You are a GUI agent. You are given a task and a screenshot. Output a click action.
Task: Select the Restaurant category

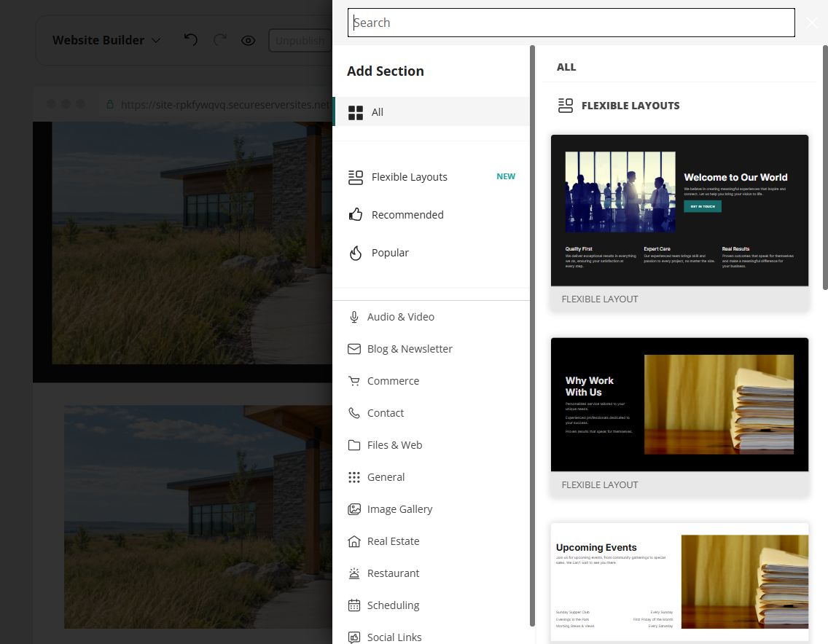click(431, 573)
